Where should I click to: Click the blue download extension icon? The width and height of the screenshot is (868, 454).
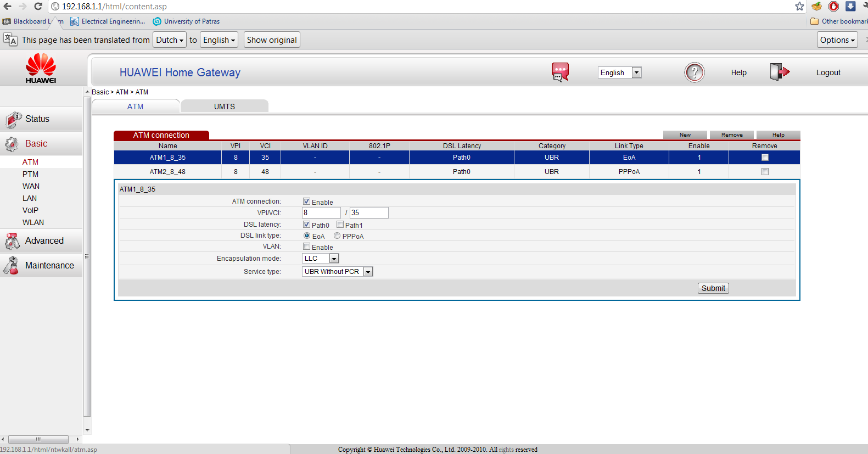pos(850,6)
